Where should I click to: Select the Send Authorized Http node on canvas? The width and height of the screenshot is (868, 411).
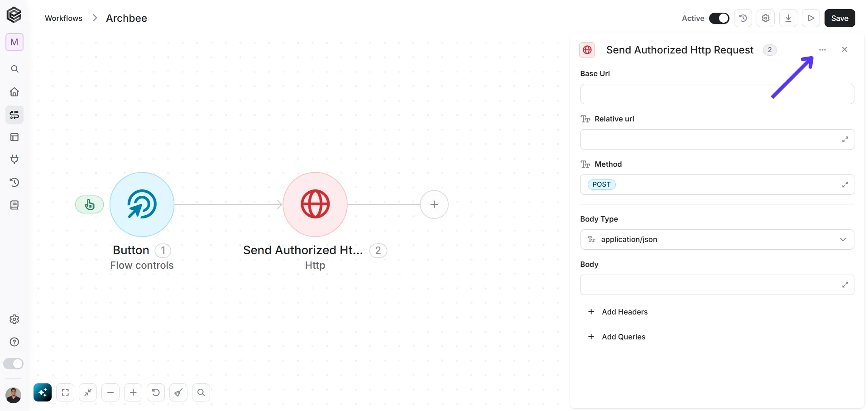click(315, 204)
